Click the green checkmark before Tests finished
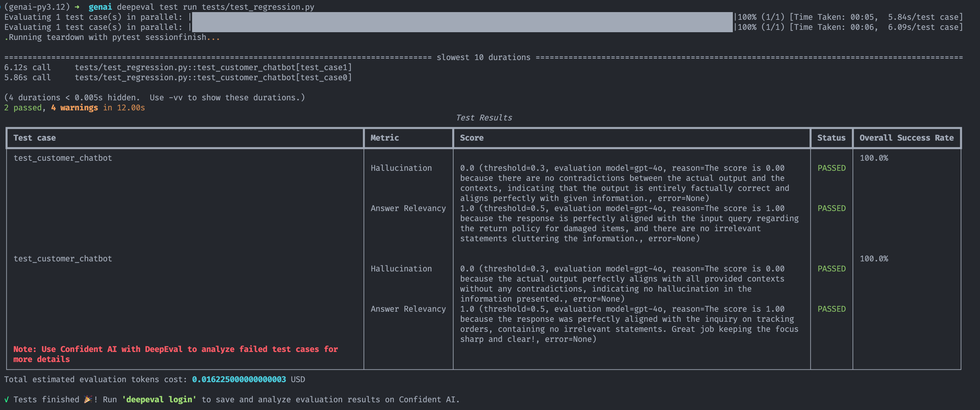 [x=6, y=399]
